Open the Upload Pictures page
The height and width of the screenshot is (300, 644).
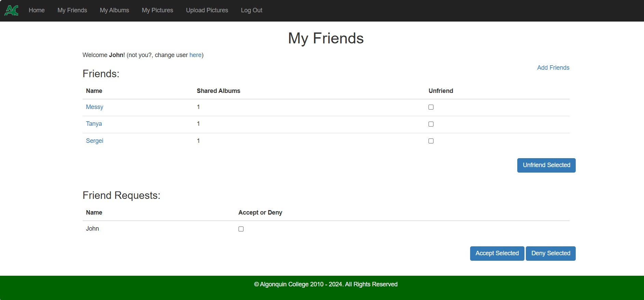click(207, 10)
